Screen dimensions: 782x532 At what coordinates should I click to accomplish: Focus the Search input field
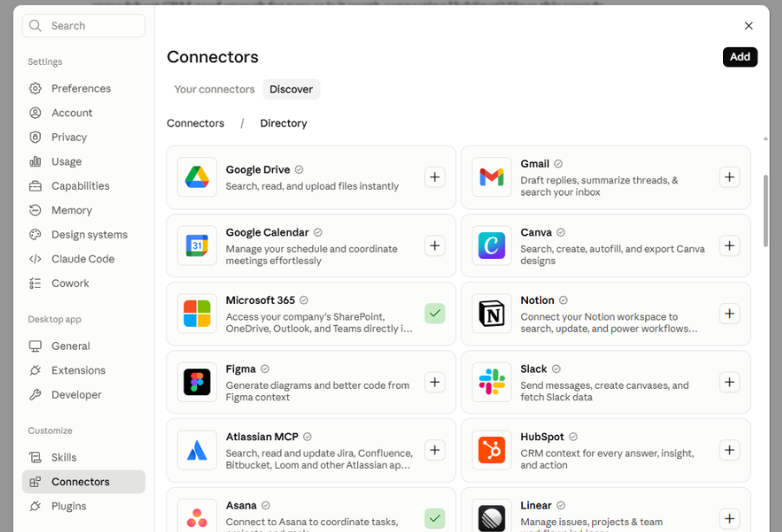click(83, 25)
